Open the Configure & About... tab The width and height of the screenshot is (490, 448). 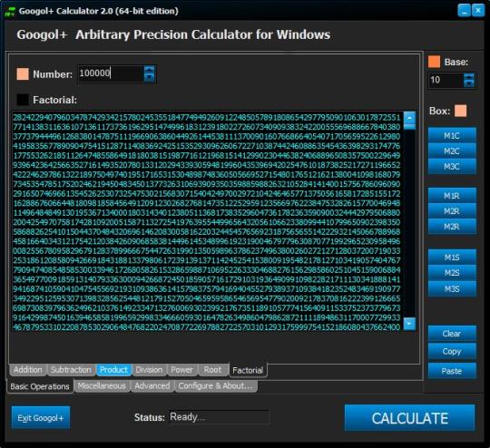click(x=216, y=385)
